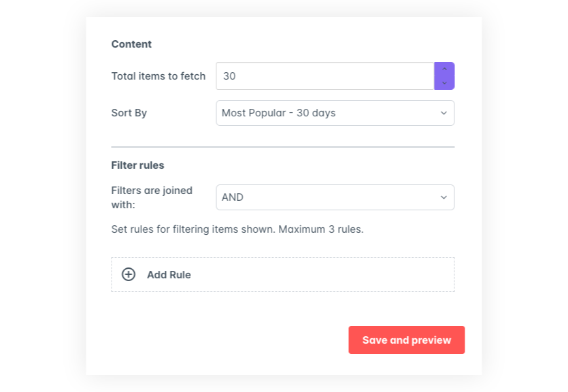568x392 pixels.
Task: Click the Content section heading
Action: pyautogui.click(x=131, y=44)
